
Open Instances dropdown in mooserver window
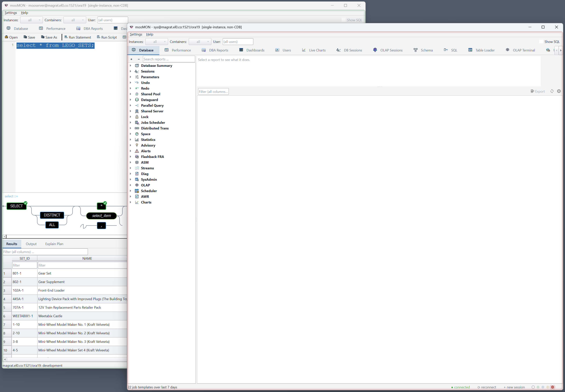[32, 20]
